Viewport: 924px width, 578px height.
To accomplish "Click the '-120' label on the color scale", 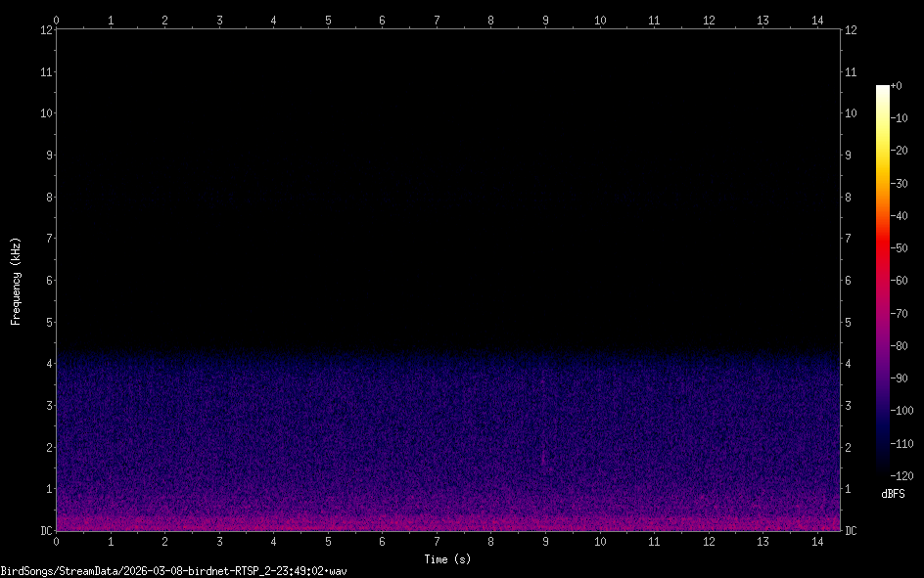I will [900, 475].
